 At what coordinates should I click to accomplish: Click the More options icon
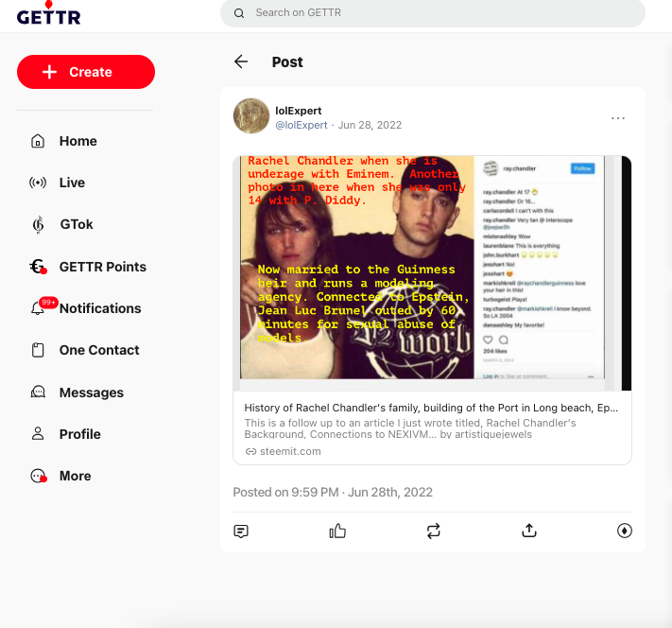coord(39,476)
